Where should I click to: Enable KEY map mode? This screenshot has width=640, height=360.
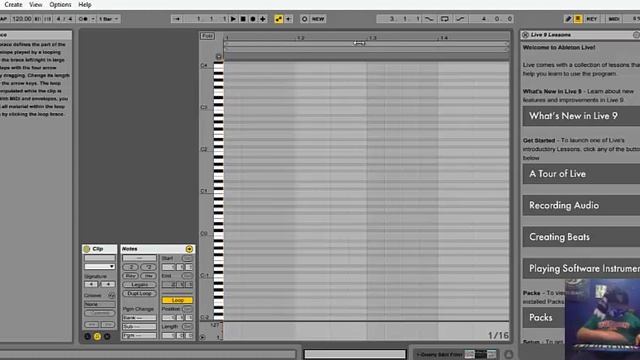[591, 19]
